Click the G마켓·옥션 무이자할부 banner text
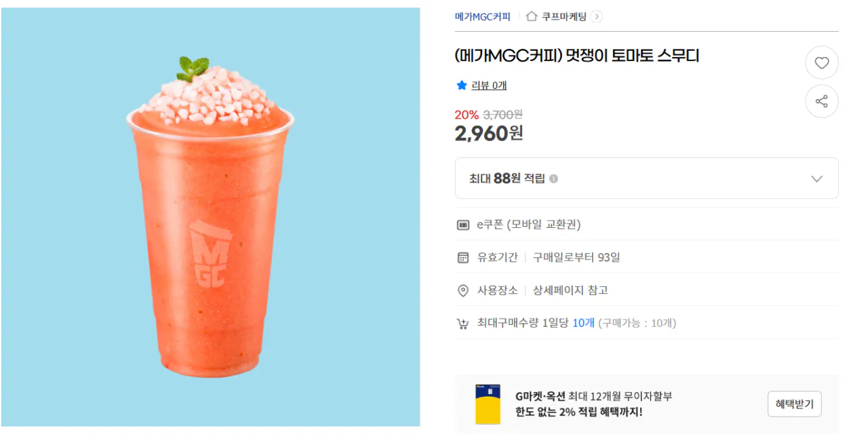The width and height of the screenshot is (868, 443). 593,404
